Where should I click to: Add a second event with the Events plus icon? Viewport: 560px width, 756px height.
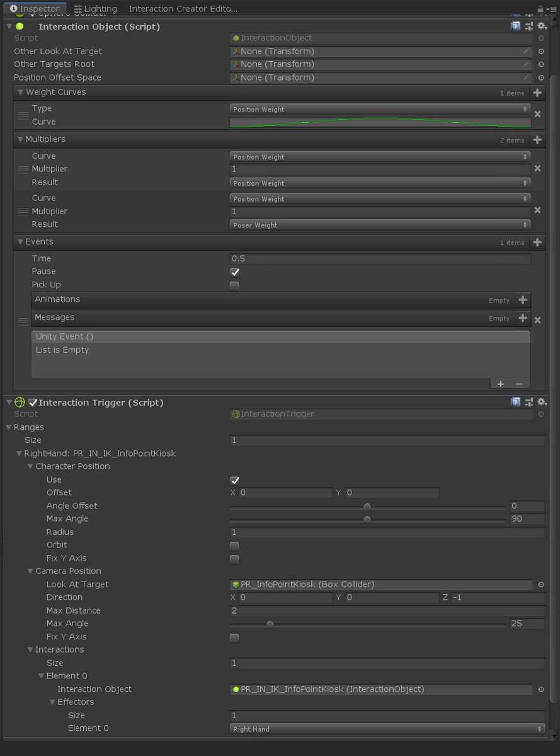click(537, 242)
